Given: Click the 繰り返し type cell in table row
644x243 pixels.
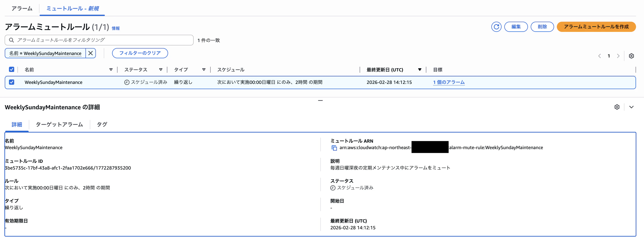Looking at the screenshot, I should click(183, 82).
